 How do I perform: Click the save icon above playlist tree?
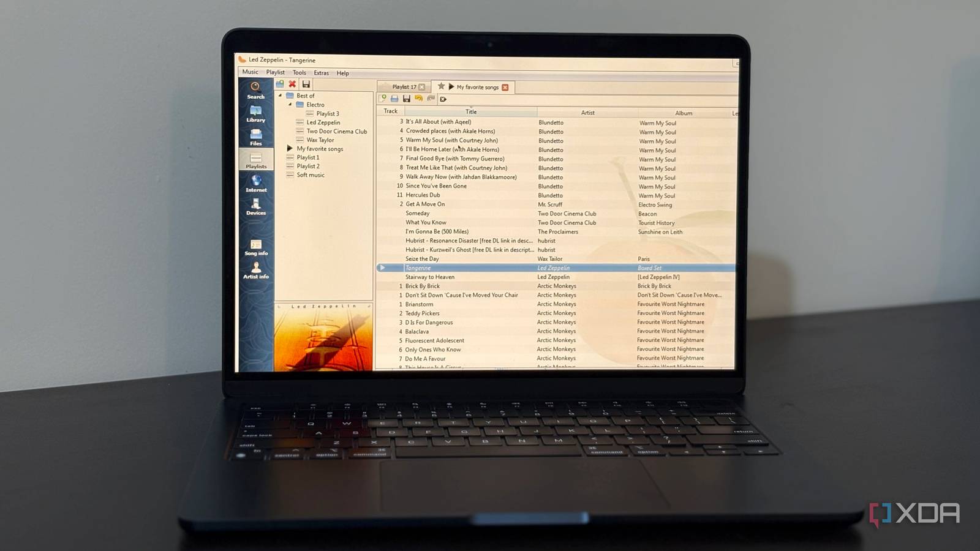(306, 84)
